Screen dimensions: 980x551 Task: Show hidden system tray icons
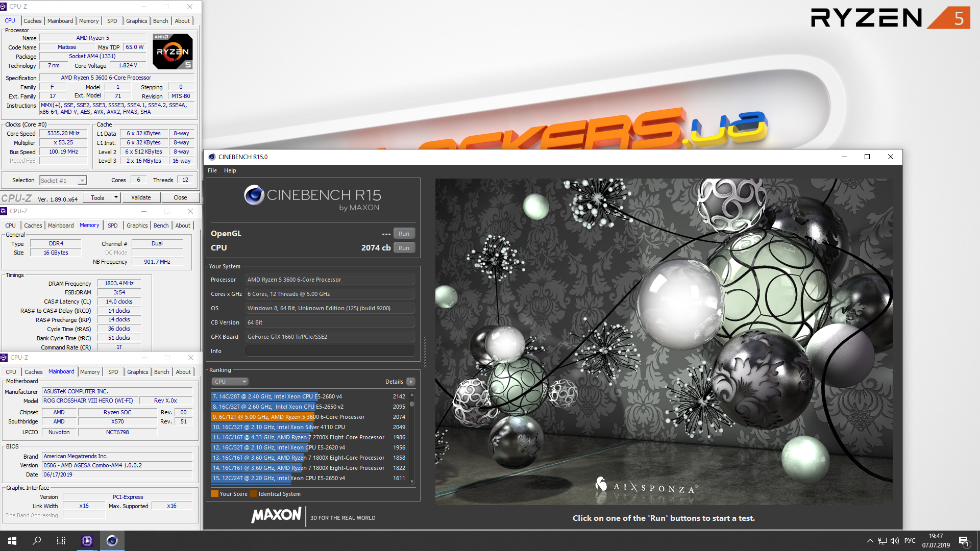[870, 541]
